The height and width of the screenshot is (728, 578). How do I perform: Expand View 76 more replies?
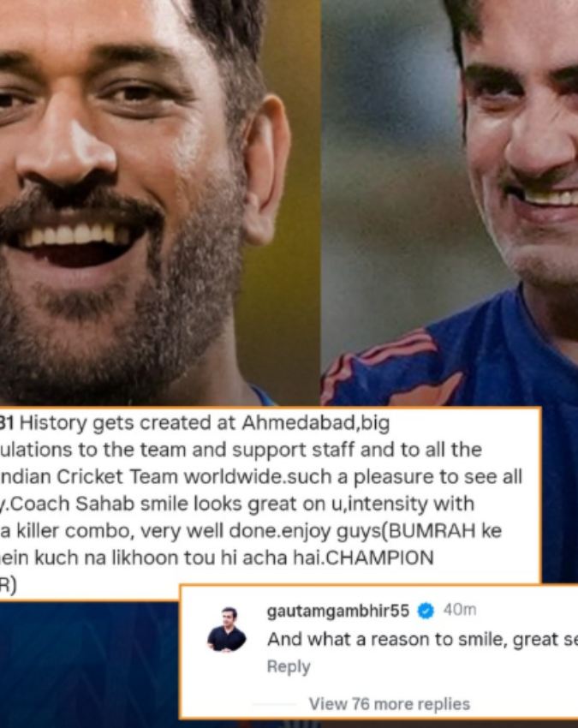[390, 704]
